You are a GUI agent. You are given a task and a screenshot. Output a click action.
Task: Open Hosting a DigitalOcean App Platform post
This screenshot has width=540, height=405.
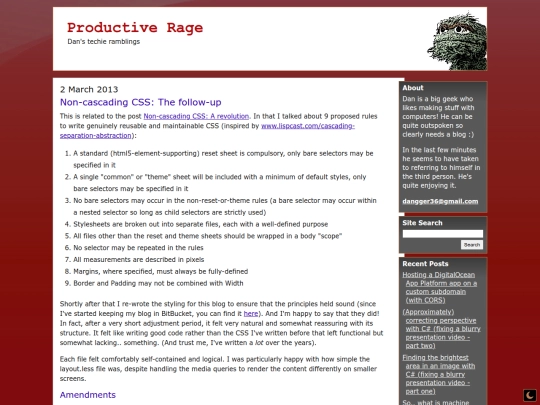(440, 288)
